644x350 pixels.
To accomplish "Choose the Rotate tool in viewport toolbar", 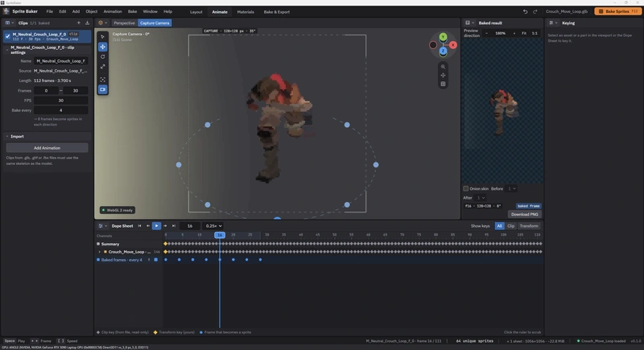I will 103,56.
